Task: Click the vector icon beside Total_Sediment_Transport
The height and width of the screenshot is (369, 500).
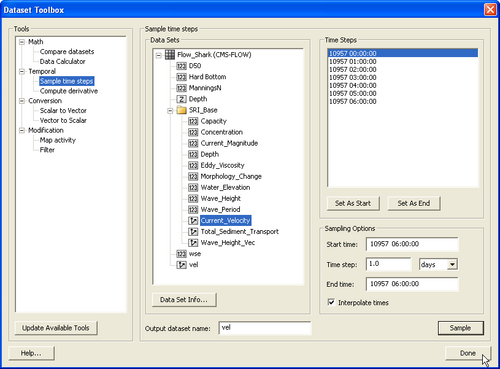Action: click(193, 231)
